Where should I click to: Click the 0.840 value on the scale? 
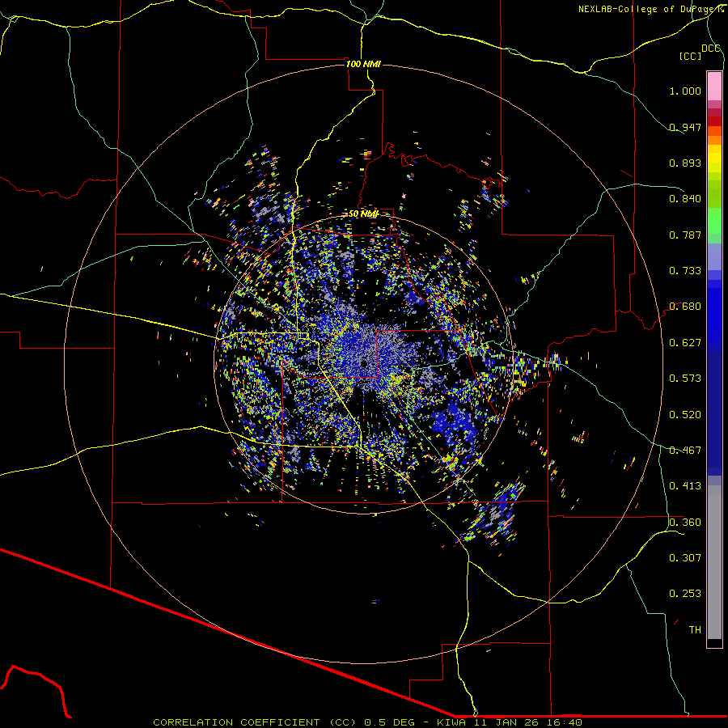click(685, 199)
